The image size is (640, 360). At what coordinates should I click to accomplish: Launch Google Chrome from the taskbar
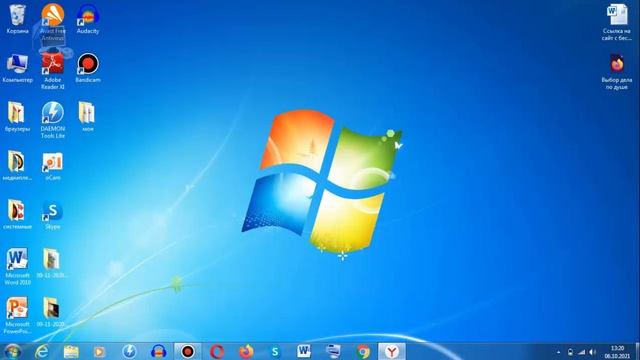pos(362,351)
